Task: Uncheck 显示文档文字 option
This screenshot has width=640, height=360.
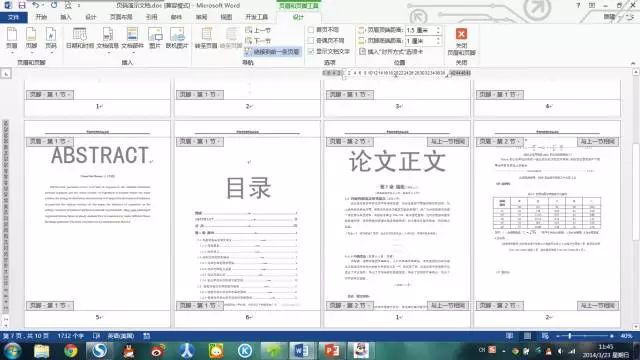Action: (x=311, y=51)
